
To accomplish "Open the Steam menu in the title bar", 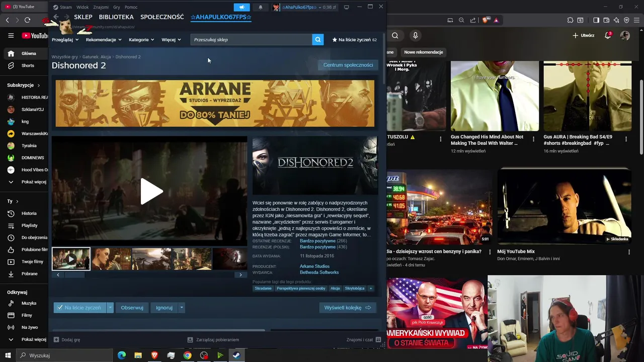I will click(x=63, y=7).
